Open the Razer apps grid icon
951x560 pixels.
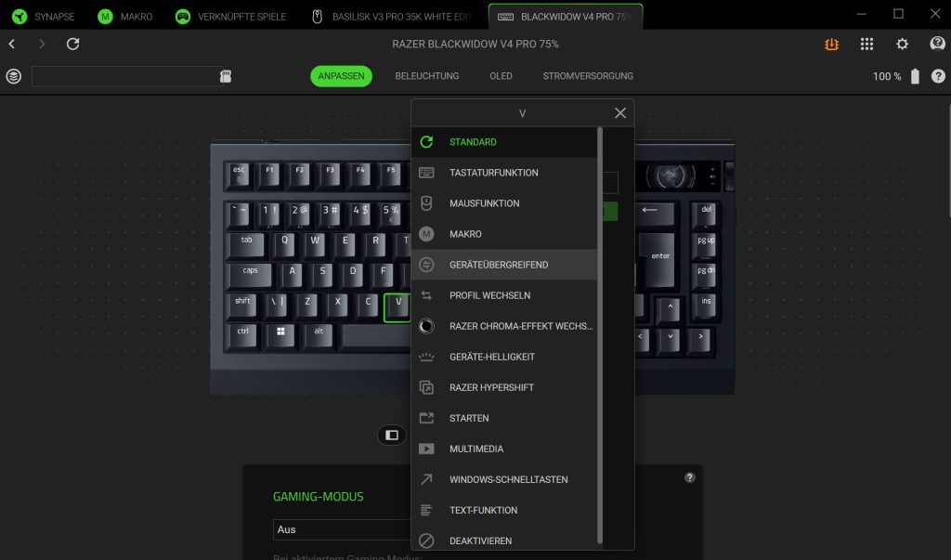(866, 44)
